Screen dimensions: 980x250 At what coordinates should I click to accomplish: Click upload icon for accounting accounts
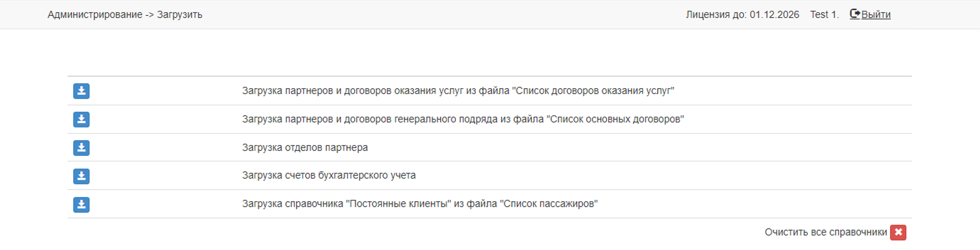[81, 176]
